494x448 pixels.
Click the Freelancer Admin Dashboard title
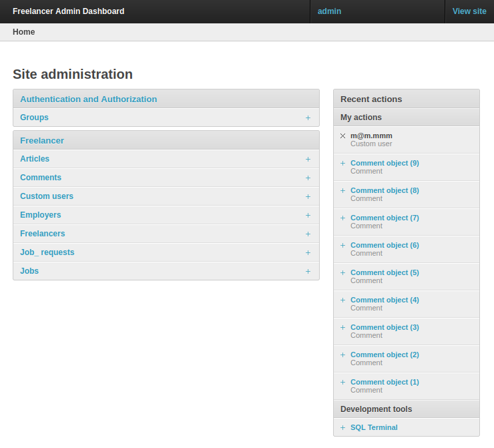[68, 11]
